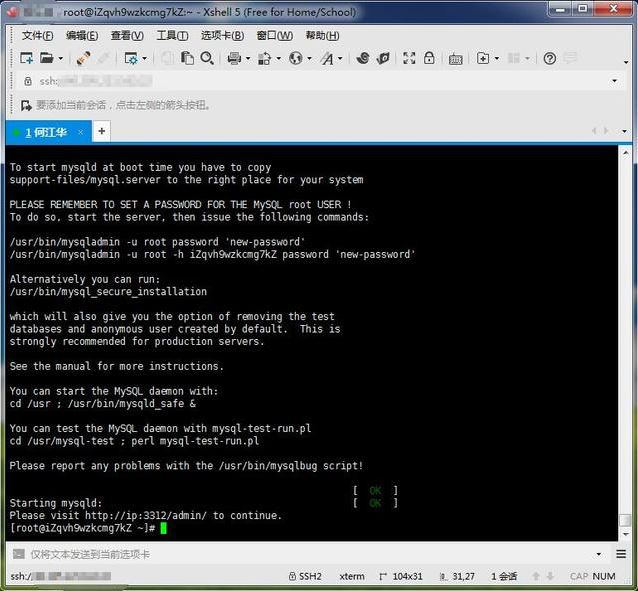The image size is (638, 591).
Task: Open the 选项卡(B) menu
Action: click(222, 36)
